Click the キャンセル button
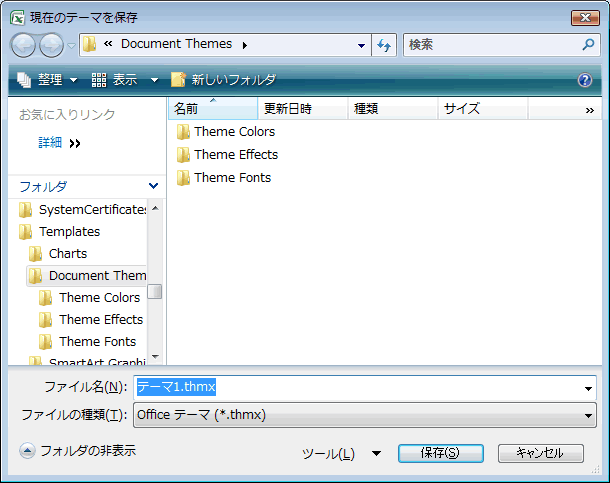This screenshot has width=610, height=483. (x=540, y=453)
